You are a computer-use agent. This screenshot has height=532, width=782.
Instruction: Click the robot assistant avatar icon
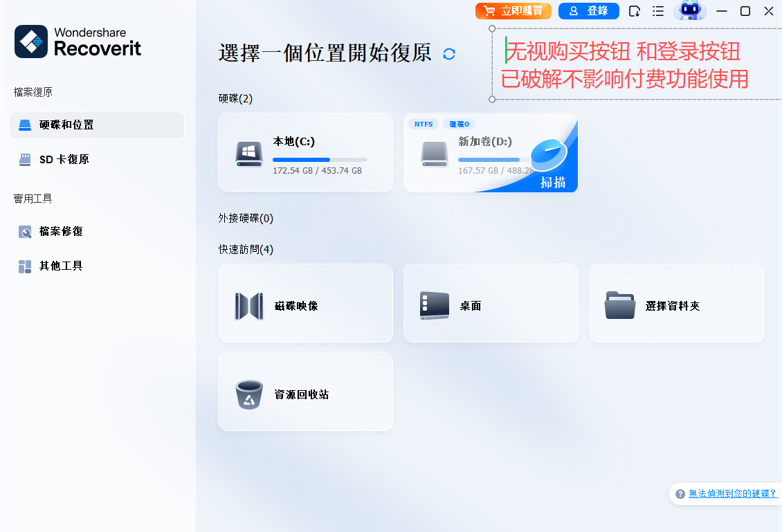coord(690,10)
